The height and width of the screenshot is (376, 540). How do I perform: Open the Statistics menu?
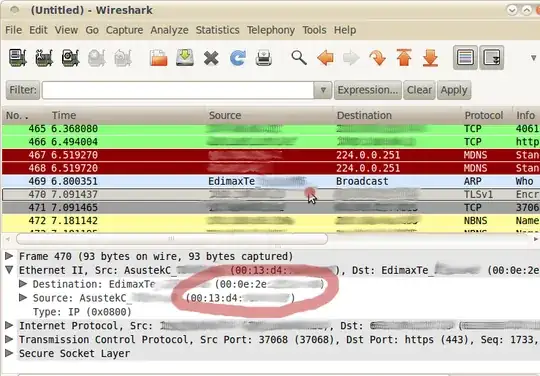217,30
